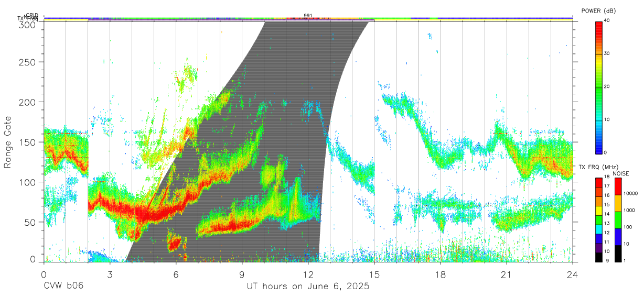644x297 pixels.
Task: Click the "30" tick of the power colorbar
Action: point(607,54)
